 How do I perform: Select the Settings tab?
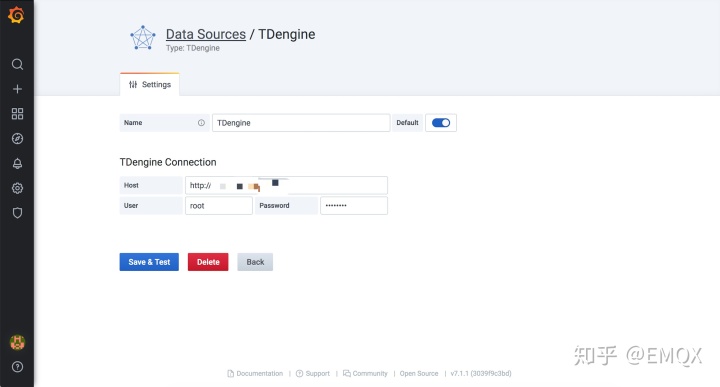tap(150, 84)
